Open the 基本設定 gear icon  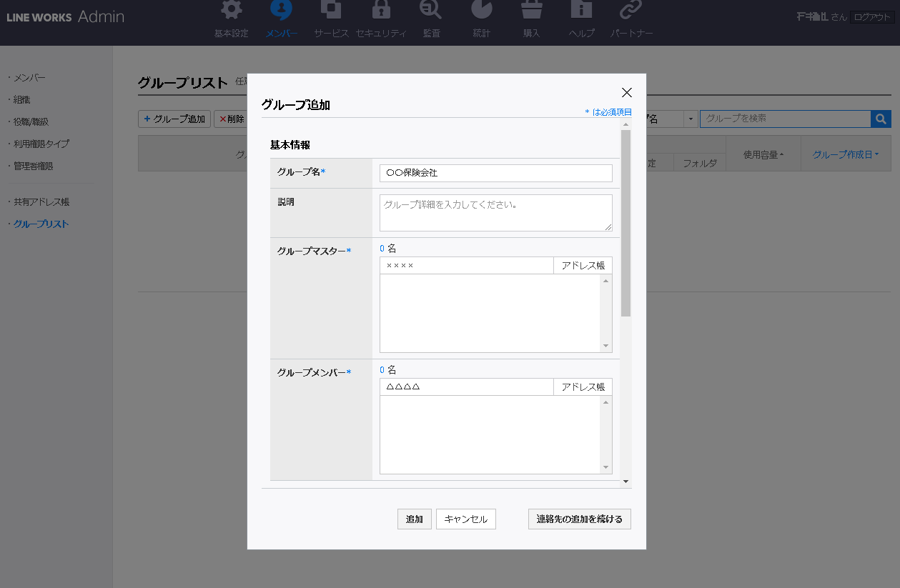231,11
